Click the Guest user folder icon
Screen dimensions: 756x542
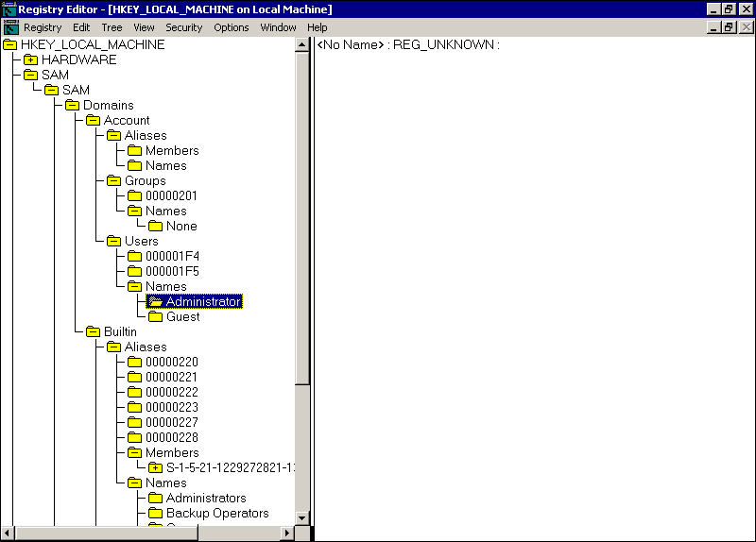156,316
